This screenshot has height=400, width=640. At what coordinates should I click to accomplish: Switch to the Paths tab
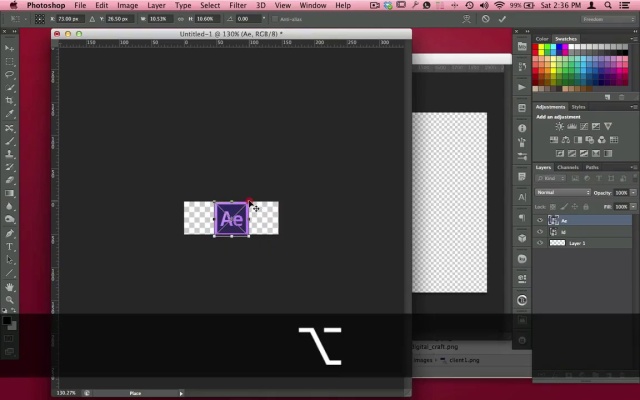(592, 167)
